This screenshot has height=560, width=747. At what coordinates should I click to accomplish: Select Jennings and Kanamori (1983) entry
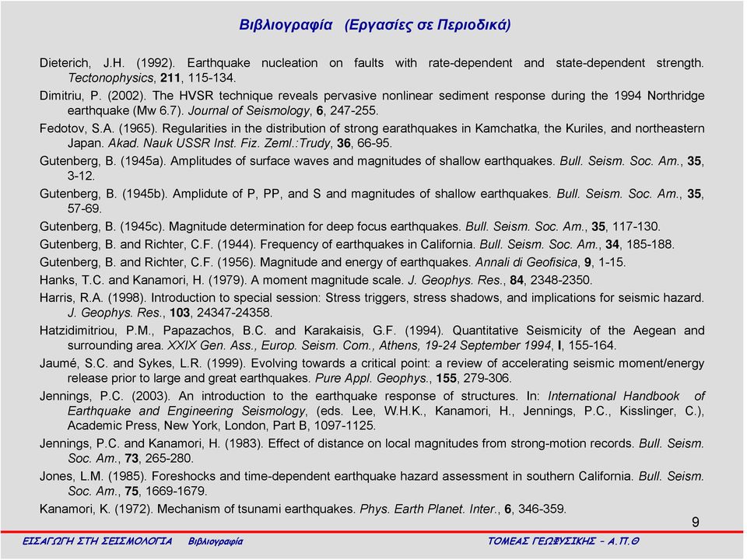[372, 451]
